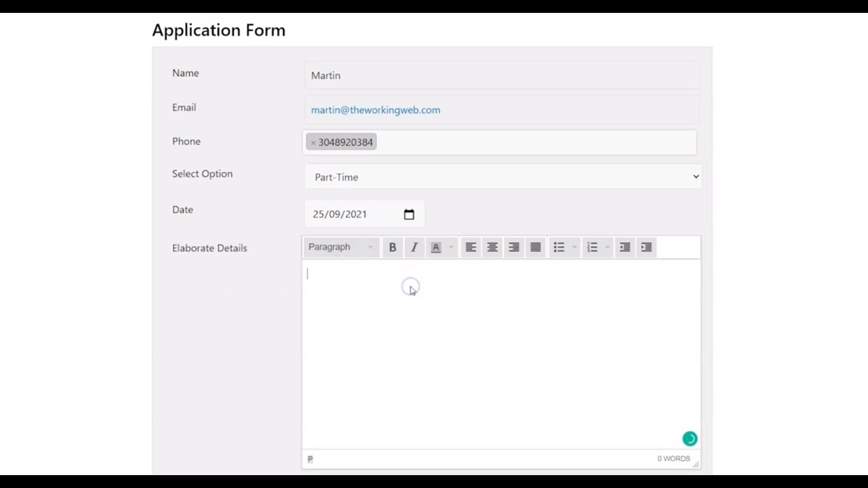Screen dimensions: 868x488
Task: Click inside the Elaborate Details text area
Action: click(x=501, y=354)
